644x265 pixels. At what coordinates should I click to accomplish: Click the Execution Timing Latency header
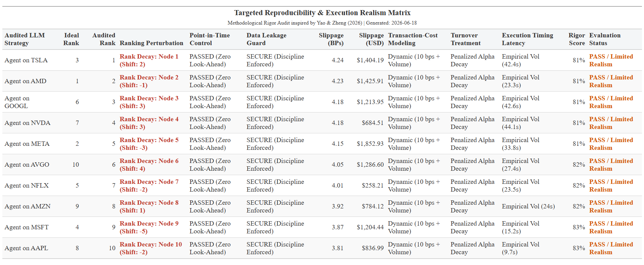tap(527, 39)
